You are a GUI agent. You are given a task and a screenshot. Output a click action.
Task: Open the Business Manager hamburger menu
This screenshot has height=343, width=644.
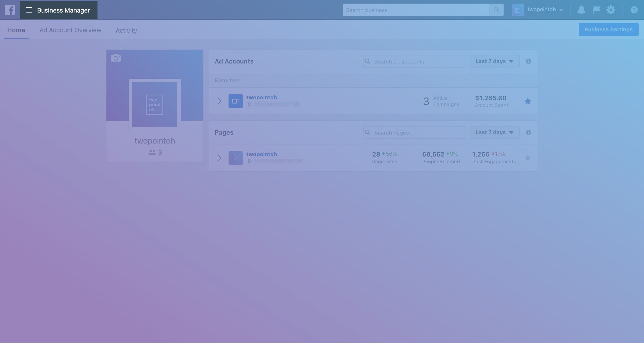(29, 10)
